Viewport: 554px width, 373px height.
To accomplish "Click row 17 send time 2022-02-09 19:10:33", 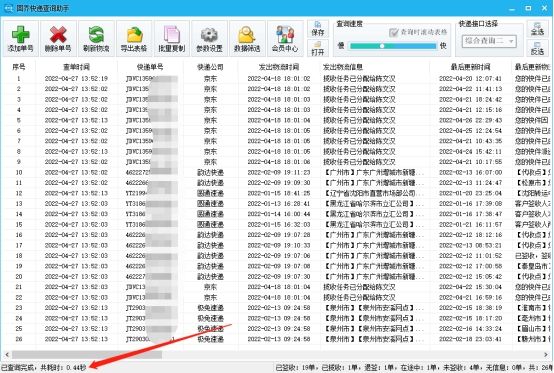I will 279,245.
